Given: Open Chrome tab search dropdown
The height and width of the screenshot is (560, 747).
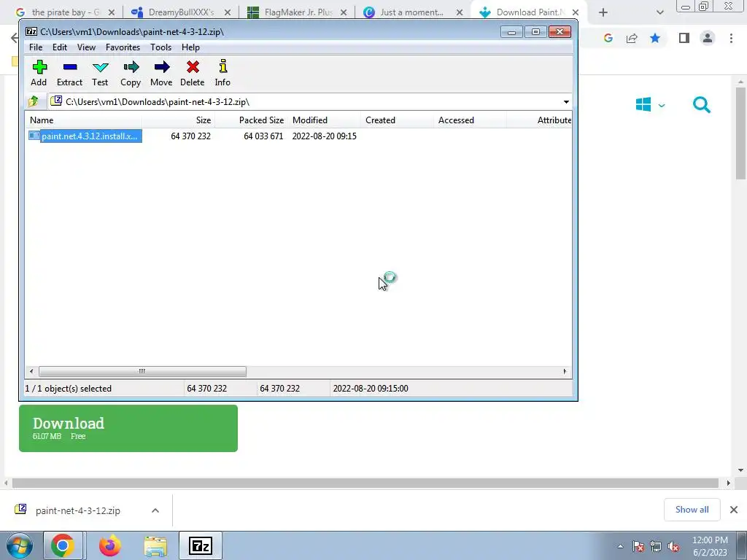Looking at the screenshot, I should 659,12.
